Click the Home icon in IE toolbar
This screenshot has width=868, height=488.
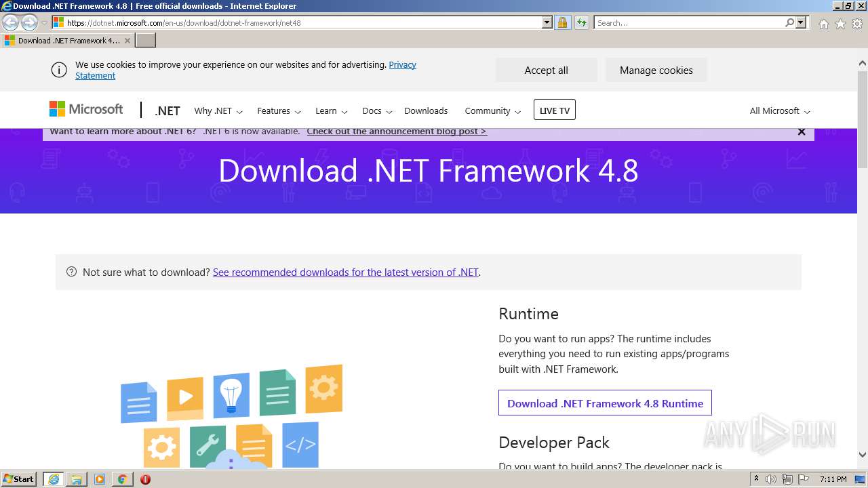[823, 24]
